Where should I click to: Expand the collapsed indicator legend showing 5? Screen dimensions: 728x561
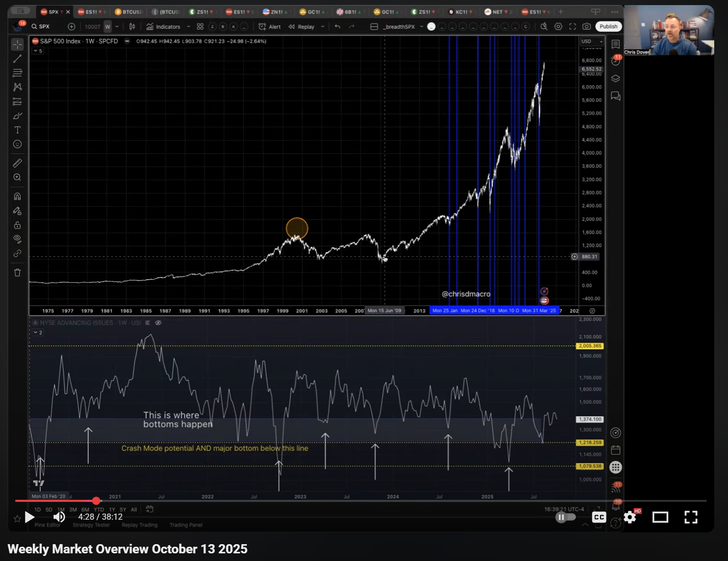[38, 51]
